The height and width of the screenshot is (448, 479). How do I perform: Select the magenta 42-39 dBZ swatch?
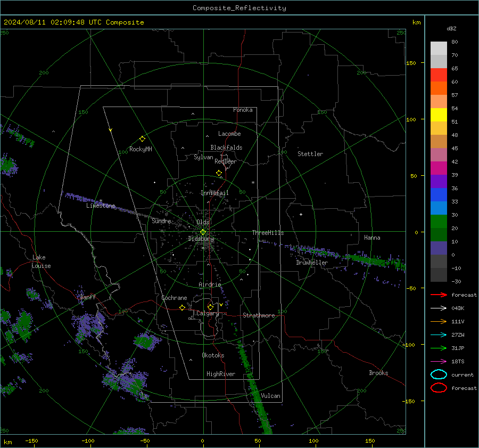[x=439, y=168]
